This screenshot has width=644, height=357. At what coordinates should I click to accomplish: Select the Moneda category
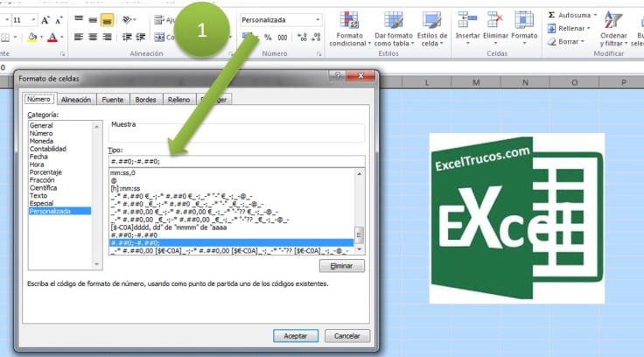(x=41, y=141)
